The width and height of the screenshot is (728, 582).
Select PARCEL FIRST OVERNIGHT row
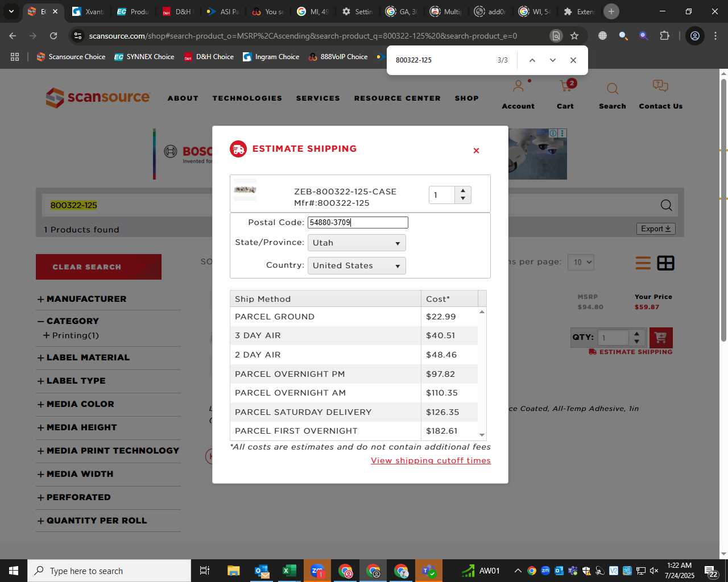(354, 431)
